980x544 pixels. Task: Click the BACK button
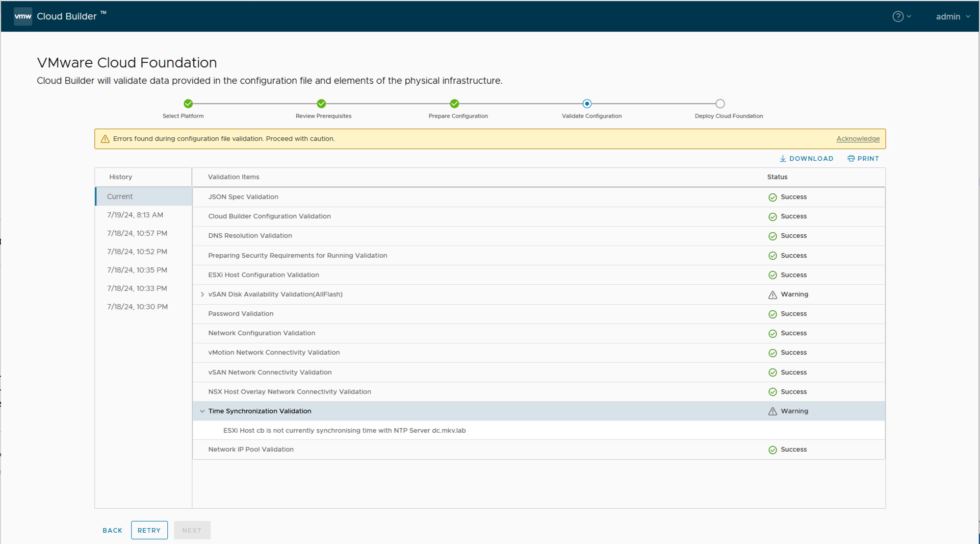tap(112, 530)
